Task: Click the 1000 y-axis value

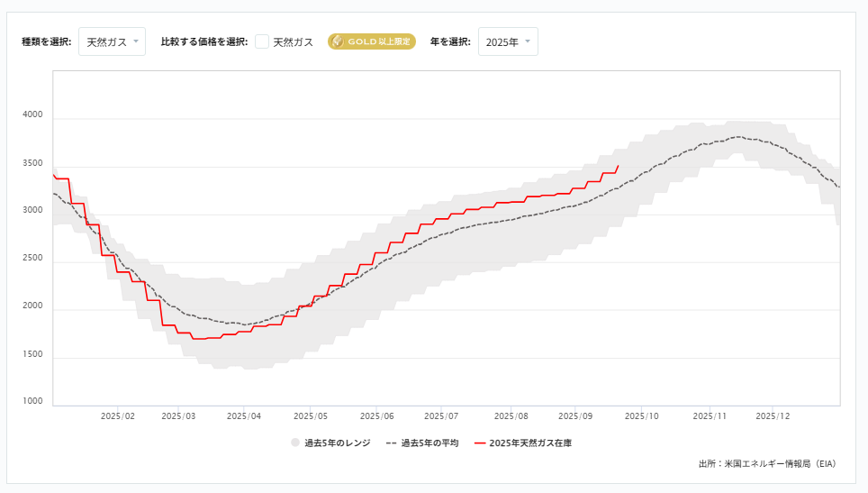Action: [32, 401]
